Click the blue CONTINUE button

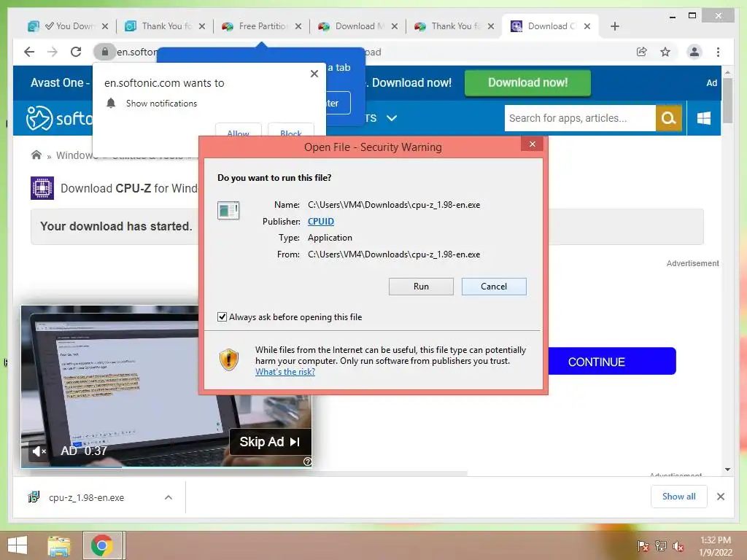(x=612, y=362)
